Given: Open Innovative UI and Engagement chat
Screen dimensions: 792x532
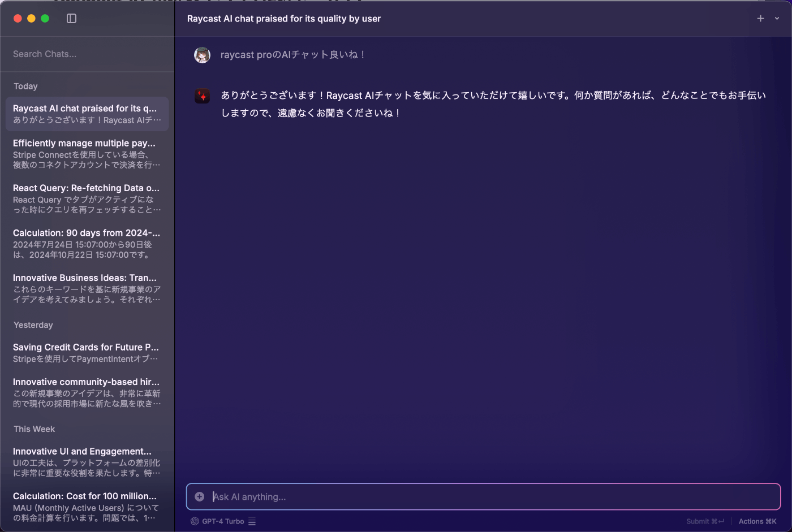Looking at the screenshot, I should [x=87, y=462].
